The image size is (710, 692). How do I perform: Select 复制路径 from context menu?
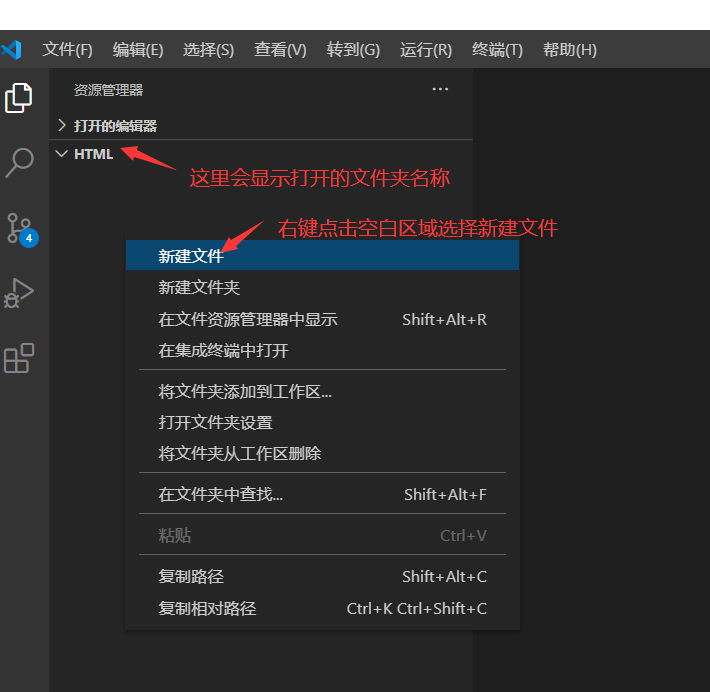pyautogui.click(x=191, y=577)
